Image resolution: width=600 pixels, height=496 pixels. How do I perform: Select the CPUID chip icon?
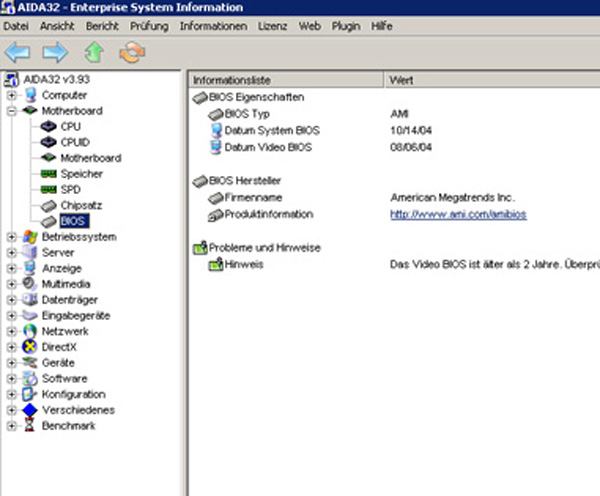(x=49, y=142)
